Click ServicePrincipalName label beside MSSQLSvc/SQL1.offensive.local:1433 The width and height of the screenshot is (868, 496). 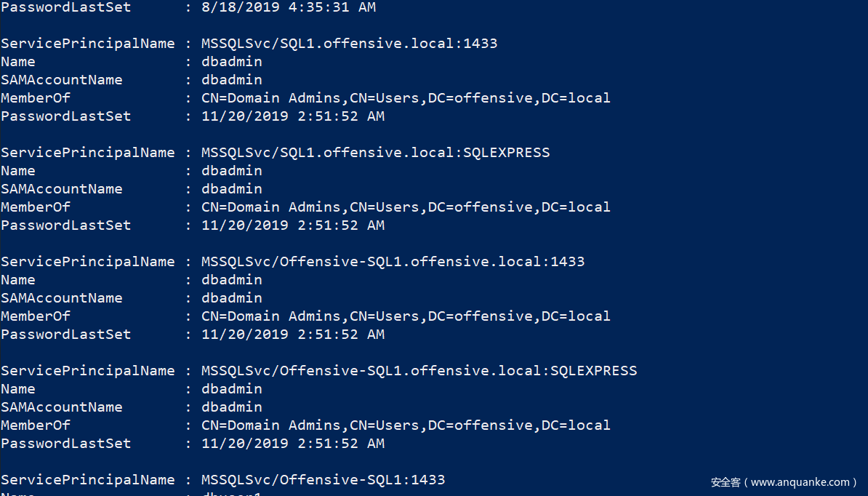point(87,44)
